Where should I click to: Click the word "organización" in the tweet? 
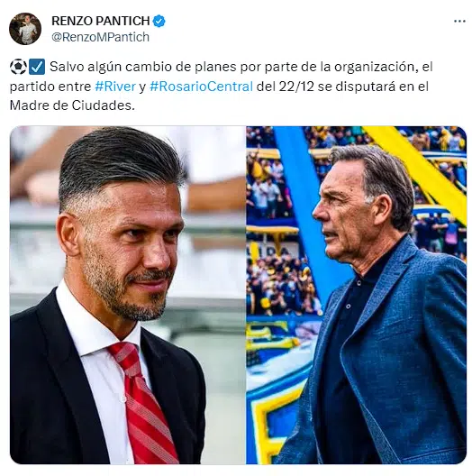tap(375, 67)
